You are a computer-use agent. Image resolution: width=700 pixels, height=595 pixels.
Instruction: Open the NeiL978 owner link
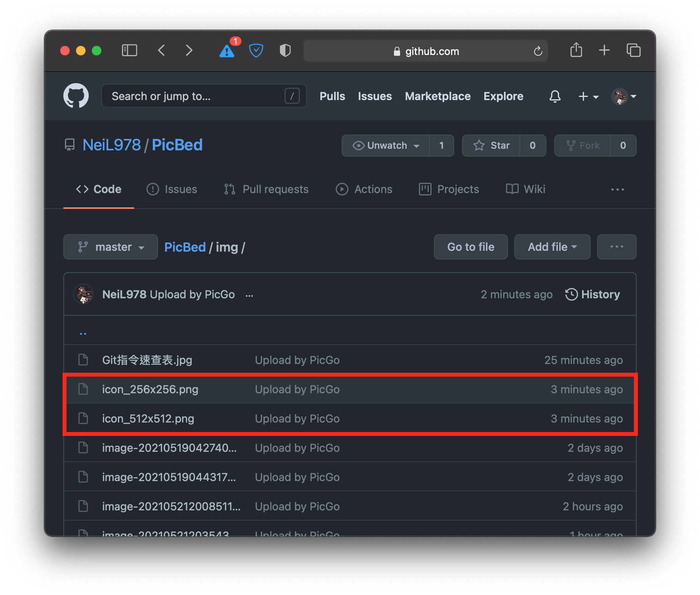(x=112, y=145)
